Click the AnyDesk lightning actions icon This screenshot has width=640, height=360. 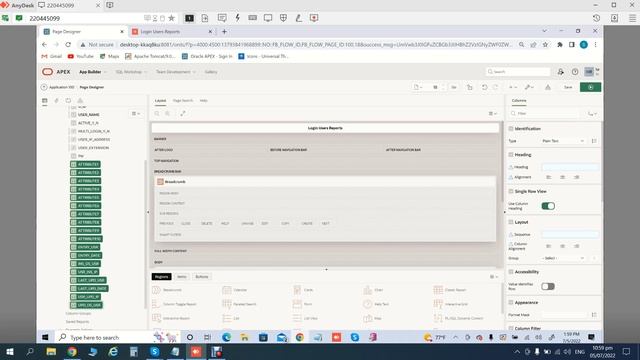(x=237, y=18)
